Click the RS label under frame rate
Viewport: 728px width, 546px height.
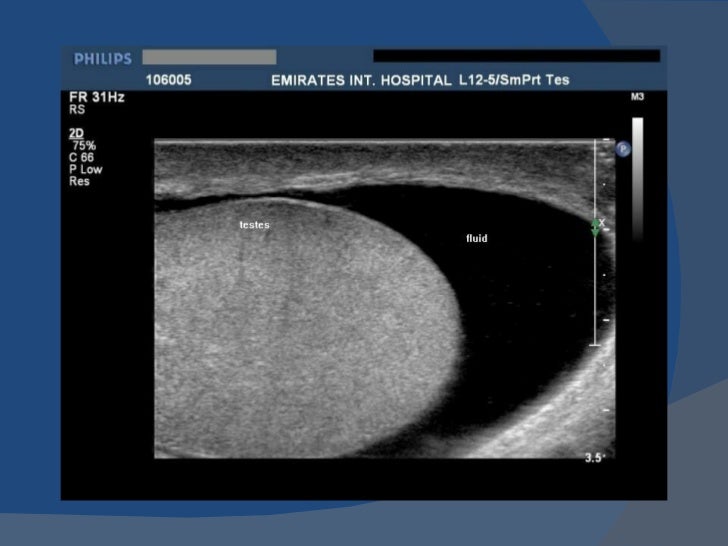pos(77,110)
